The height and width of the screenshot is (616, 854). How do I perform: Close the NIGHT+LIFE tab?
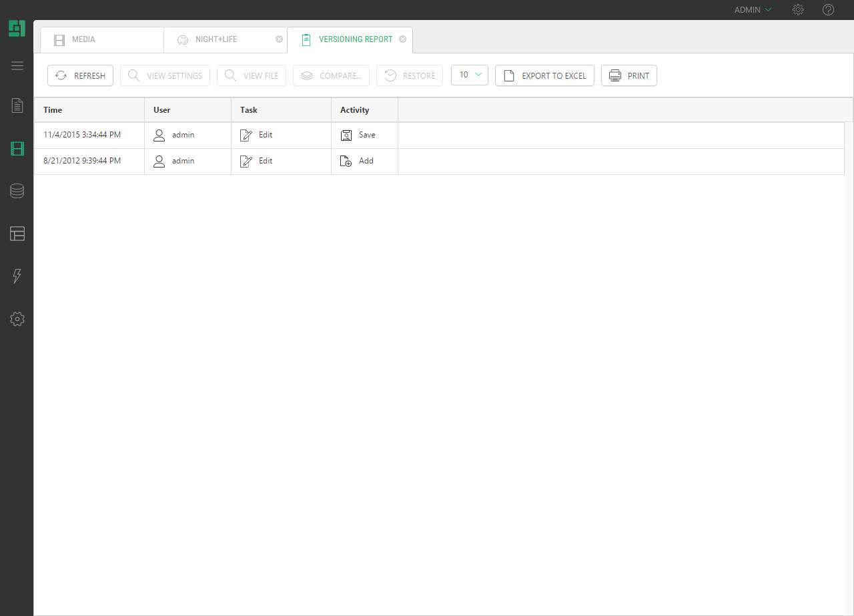[x=279, y=39]
